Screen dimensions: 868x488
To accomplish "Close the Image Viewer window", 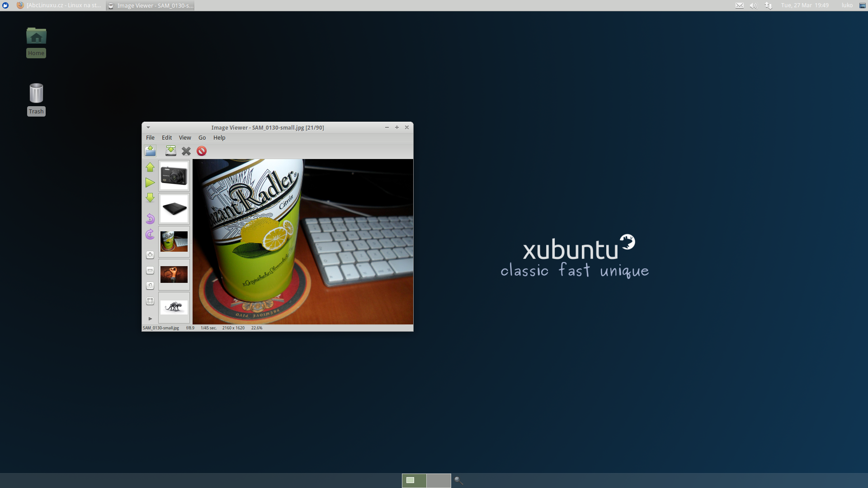I will pos(407,127).
